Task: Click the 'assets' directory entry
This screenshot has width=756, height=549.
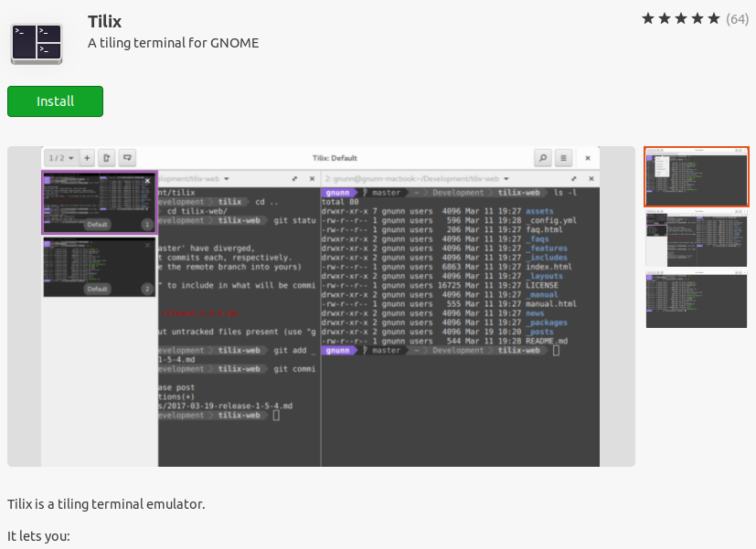Action: 539,211
